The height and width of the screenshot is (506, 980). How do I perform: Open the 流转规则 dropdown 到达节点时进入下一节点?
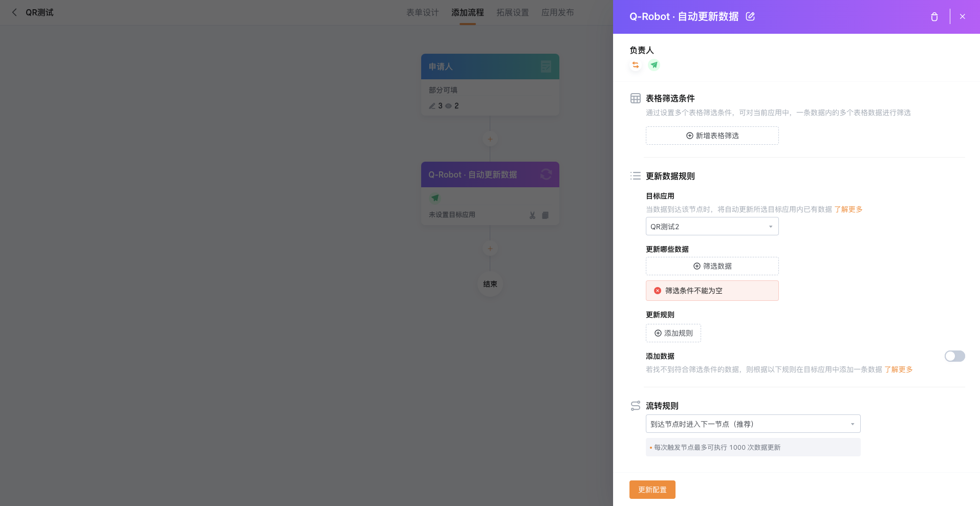(x=753, y=424)
